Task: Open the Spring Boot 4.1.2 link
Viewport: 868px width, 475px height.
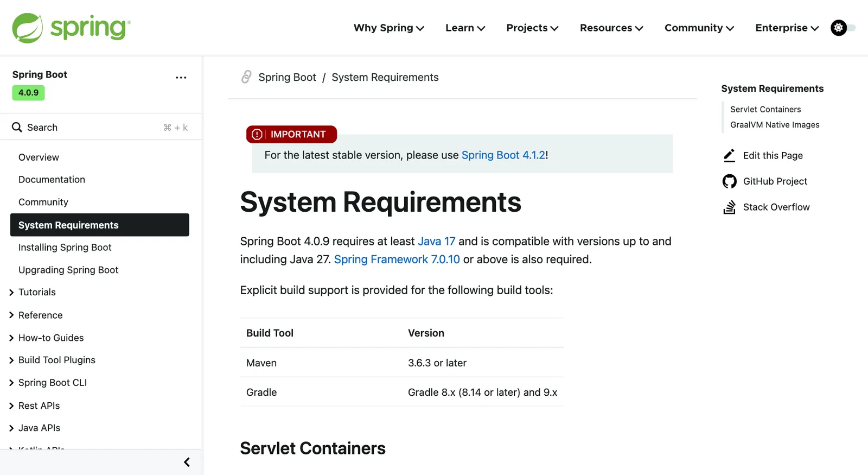Action: [503, 155]
